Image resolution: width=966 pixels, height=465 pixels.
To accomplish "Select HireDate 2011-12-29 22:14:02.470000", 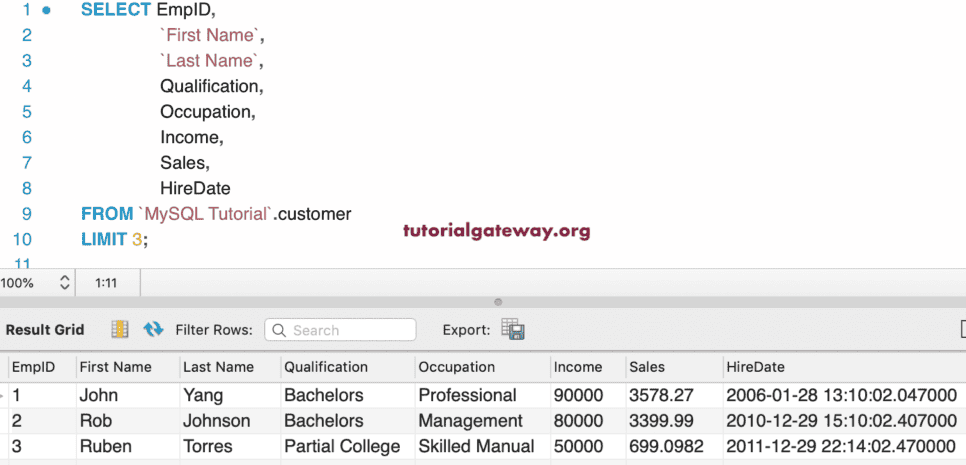I will tap(842, 446).
